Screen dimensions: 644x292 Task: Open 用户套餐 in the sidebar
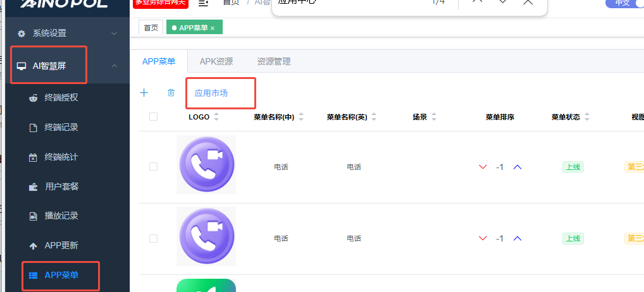tap(61, 186)
